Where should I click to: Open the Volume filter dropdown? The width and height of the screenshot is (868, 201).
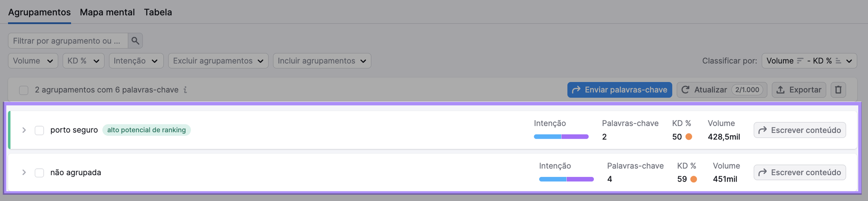tap(33, 61)
